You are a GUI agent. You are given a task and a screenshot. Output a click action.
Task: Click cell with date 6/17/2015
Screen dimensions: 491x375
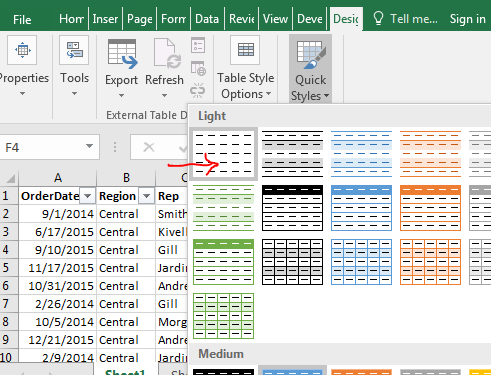click(x=58, y=232)
